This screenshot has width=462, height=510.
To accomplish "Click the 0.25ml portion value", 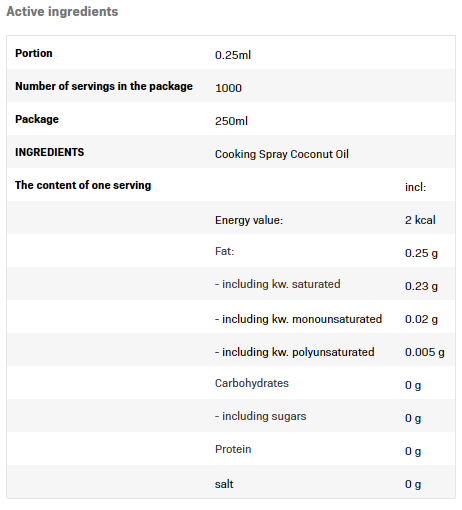I will (233, 55).
